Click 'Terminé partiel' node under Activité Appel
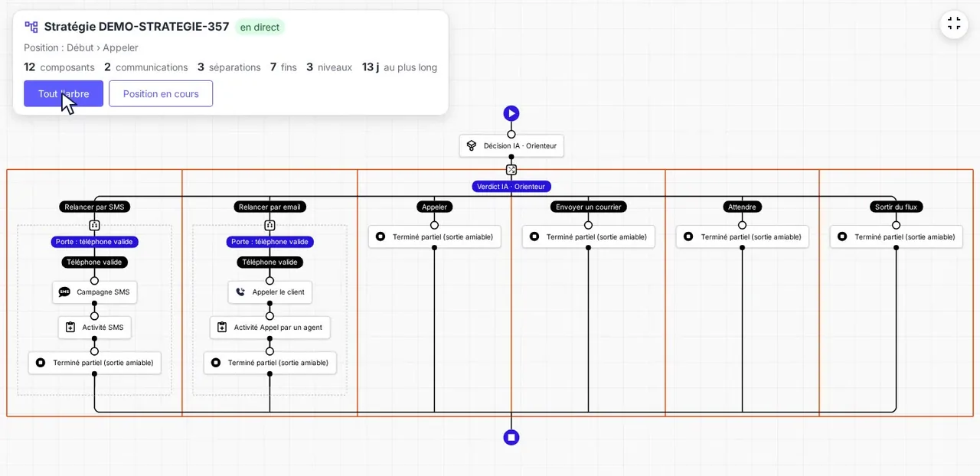The image size is (980, 476). [270, 363]
